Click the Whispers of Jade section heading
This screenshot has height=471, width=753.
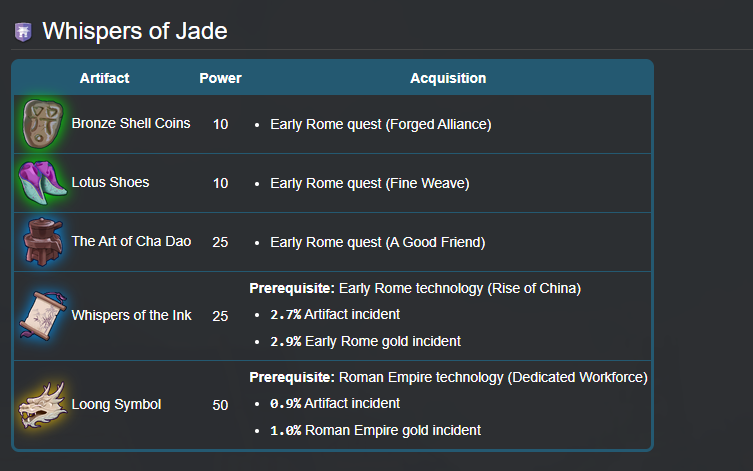135,32
